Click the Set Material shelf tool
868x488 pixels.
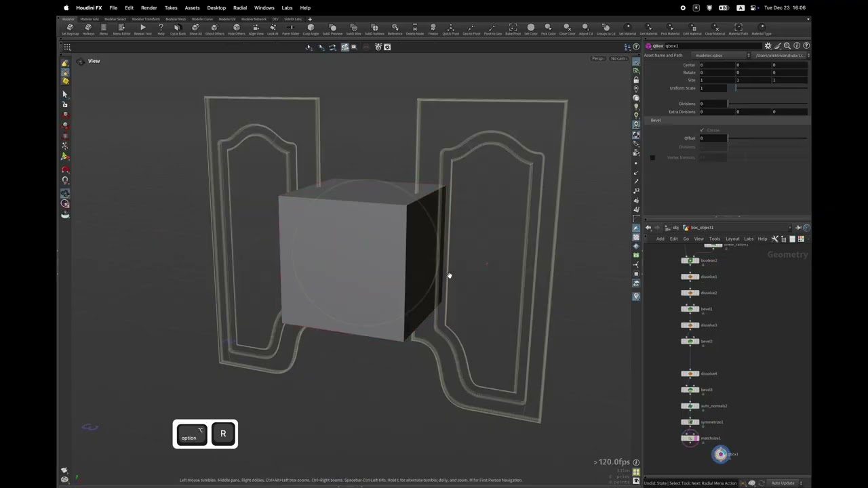(x=627, y=29)
